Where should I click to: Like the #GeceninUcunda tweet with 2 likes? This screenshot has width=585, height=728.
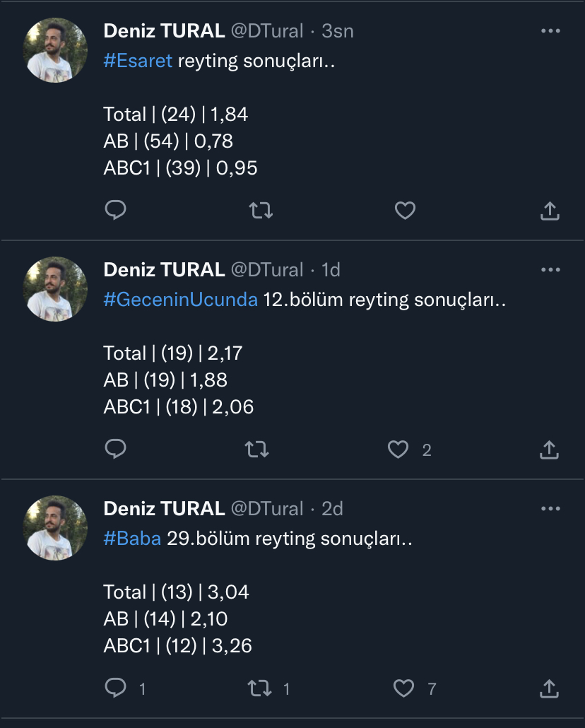pos(399,449)
